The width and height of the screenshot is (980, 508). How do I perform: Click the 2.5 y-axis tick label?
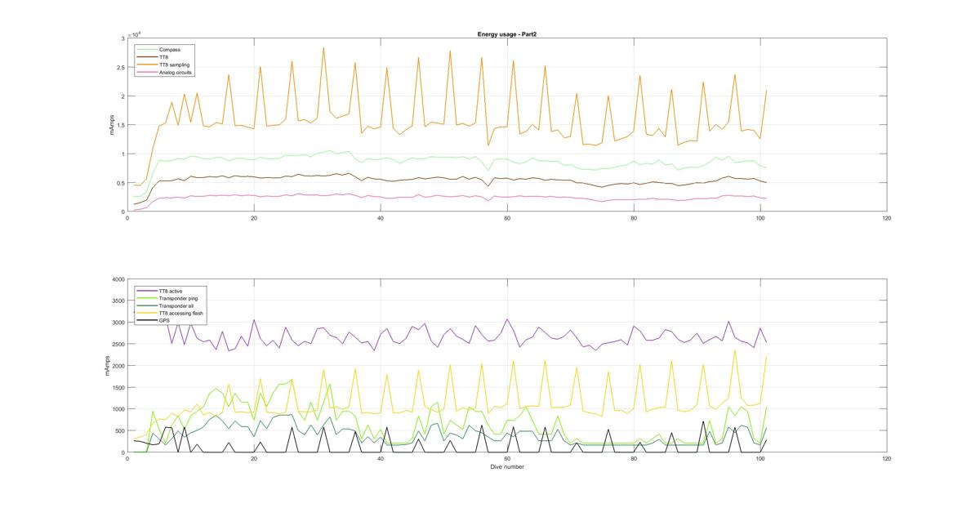[121, 68]
